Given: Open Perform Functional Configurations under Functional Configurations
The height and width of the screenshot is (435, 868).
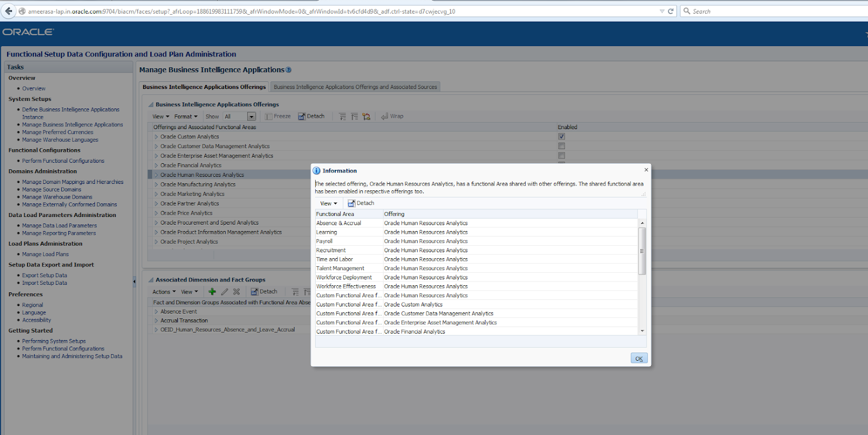Looking at the screenshot, I should (x=63, y=161).
